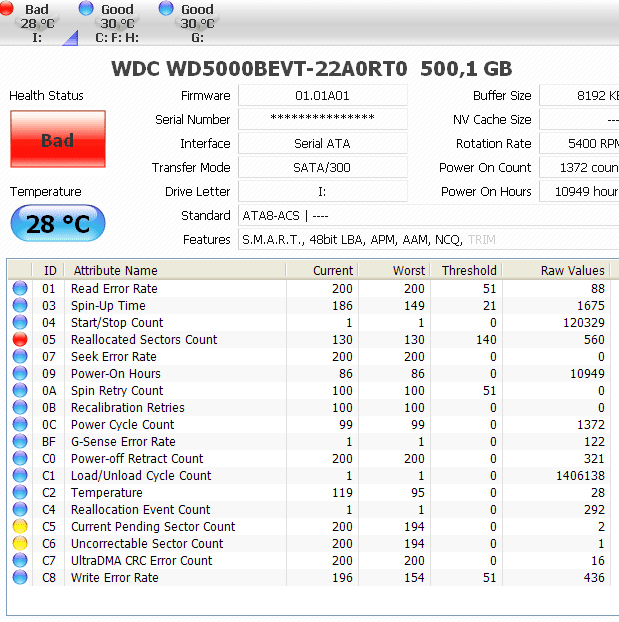Select the Spin-Up Time attribute name

tap(108, 305)
